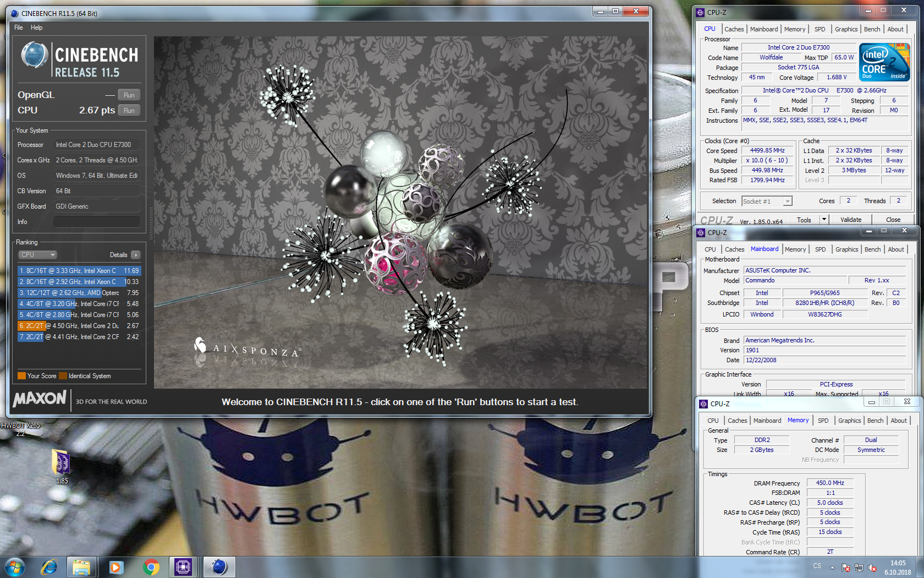Launch Internet Explorer from the taskbar

49,567
